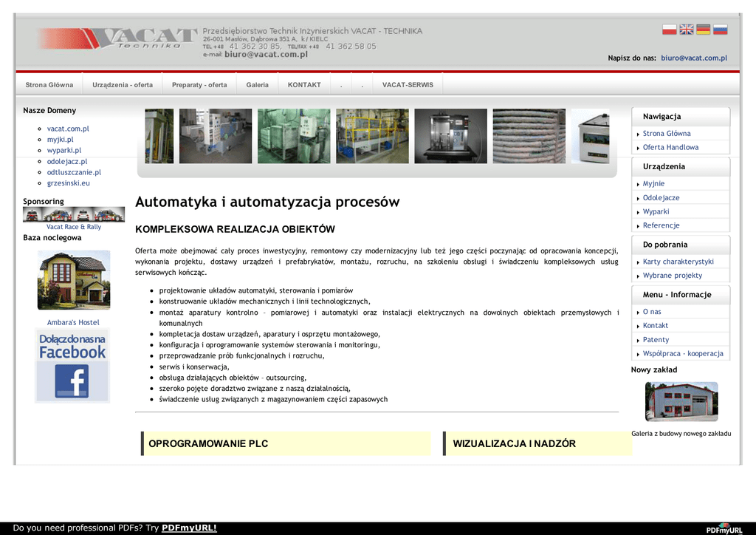Open the Facebook join banner
This screenshot has height=535, width=756.
point(72,366)
